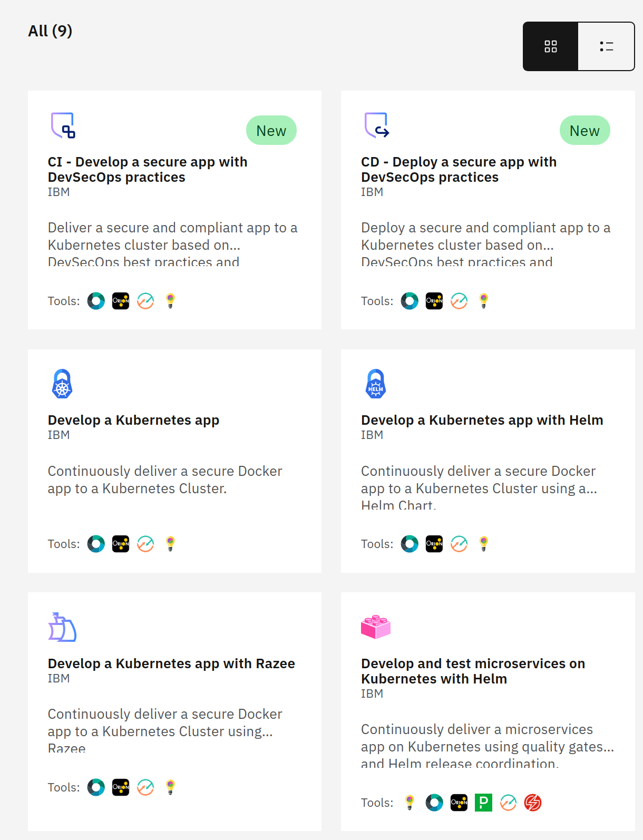This screenshot has height=840, width=643.
Task: Click the CD DevSecOps deploy icon
Action: [x=376, y=125]
